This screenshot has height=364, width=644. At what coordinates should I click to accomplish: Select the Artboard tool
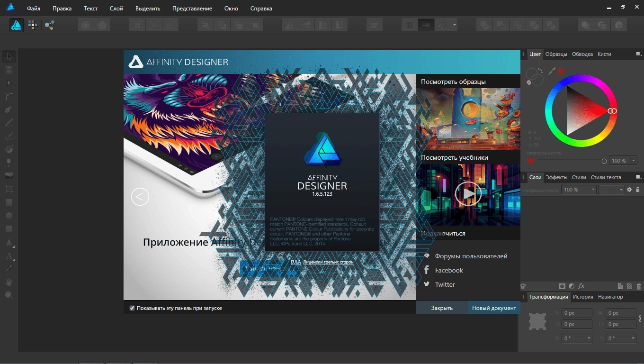point(9,70)
